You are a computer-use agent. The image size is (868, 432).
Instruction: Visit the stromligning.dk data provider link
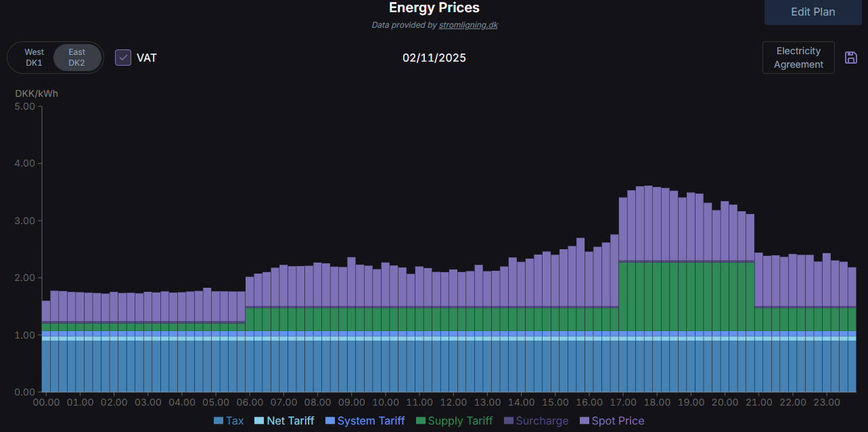tap(468, 24)
